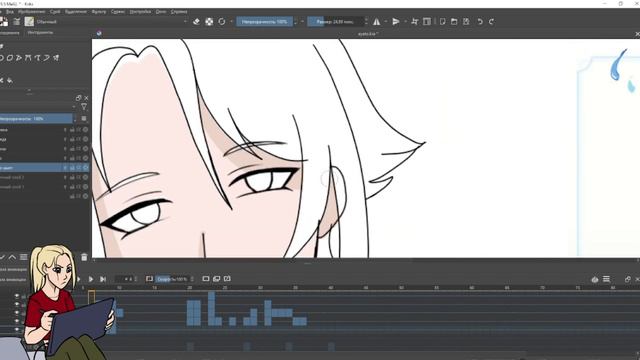
Task: Hide the highlighted bottom timeline layer
Action: coord(17,329)
